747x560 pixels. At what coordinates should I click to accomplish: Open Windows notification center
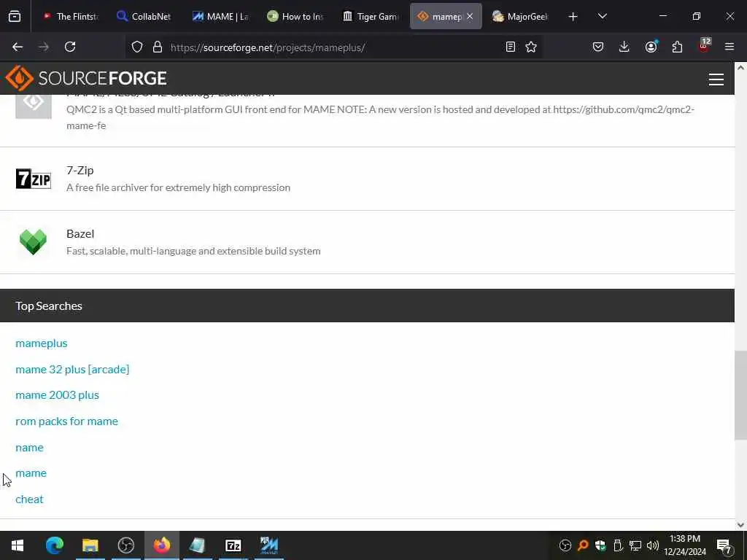coord(724,545)
